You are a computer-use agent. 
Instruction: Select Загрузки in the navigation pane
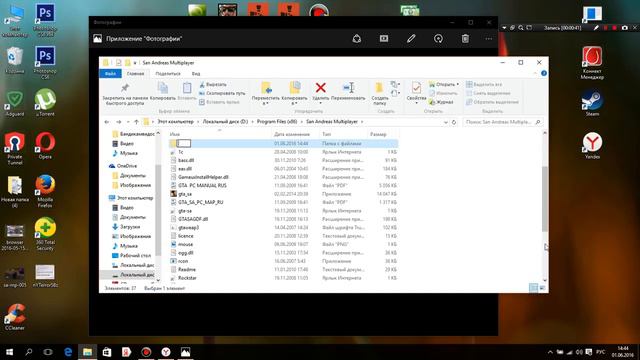[x=130, y=227]
